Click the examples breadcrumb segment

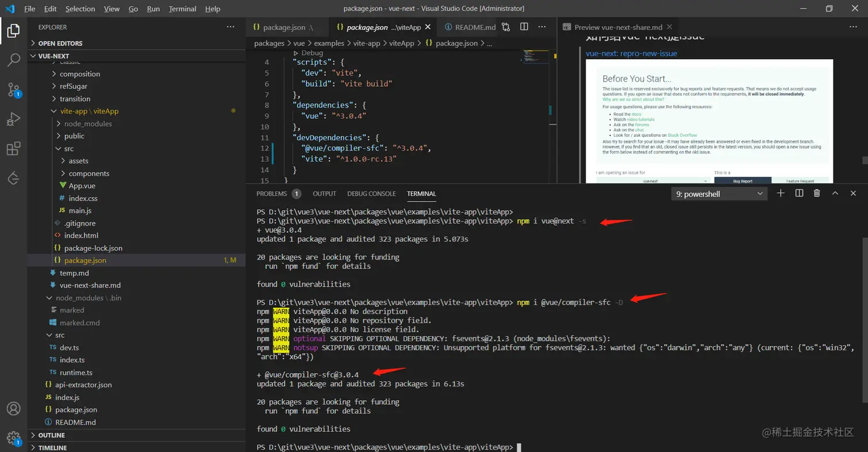[x=329, y=43]
